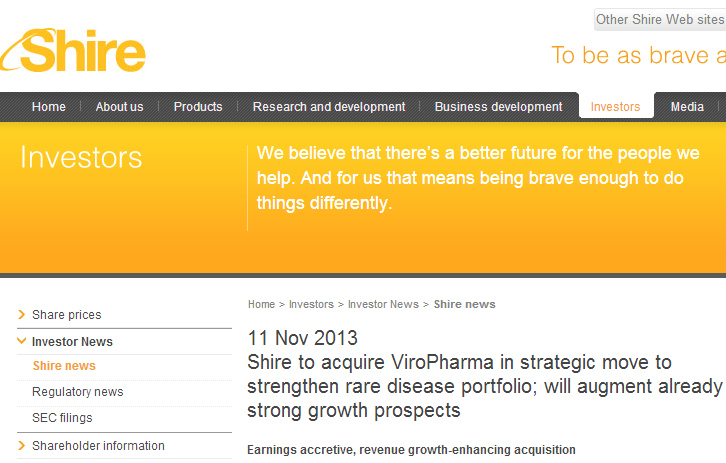726x463 pixels.
Task: Go to SEC filings page
Action: coord(62,418)
